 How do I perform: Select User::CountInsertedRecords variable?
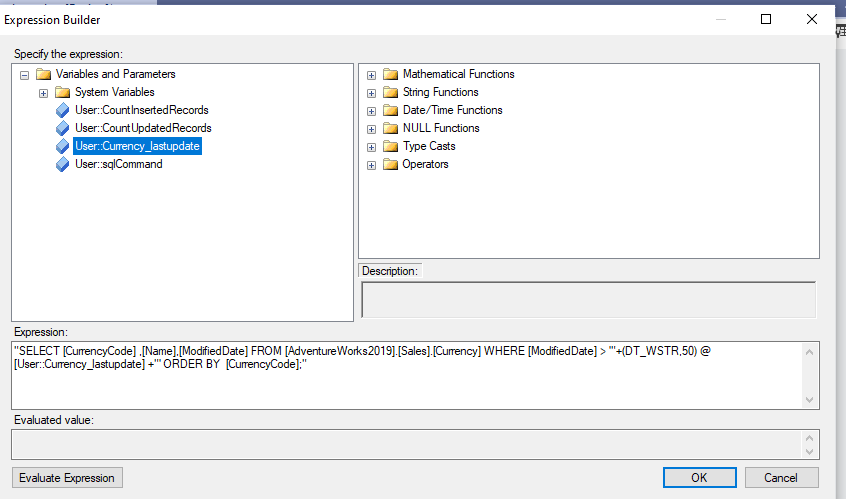[142, 110]
